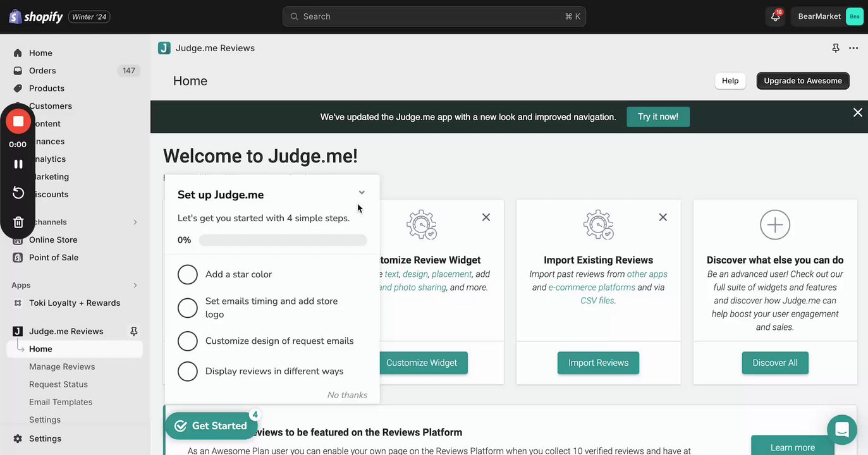Pause the screen recording
This screenshot has width=868, height=455.
tap(18, 164)
